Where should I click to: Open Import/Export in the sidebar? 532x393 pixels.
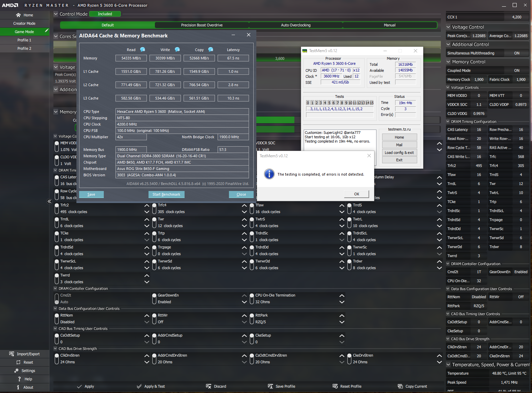click(x=24, y=354)
